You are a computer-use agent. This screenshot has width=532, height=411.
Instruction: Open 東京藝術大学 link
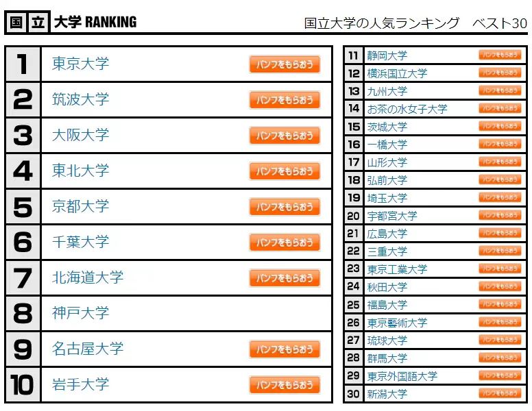tap(397, 323)
